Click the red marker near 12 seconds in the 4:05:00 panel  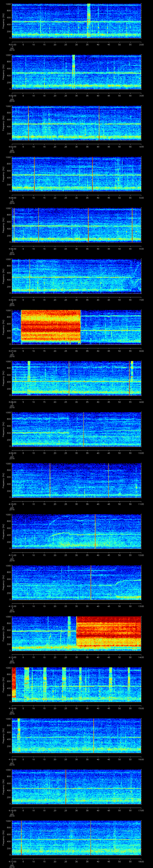tap(38, 225)
